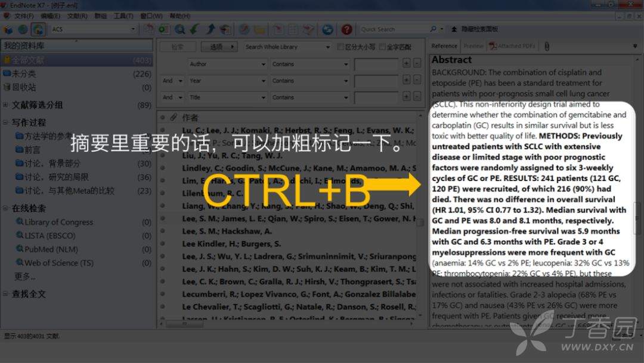Click the Library of Congress search icon

[x=19, y=222]
